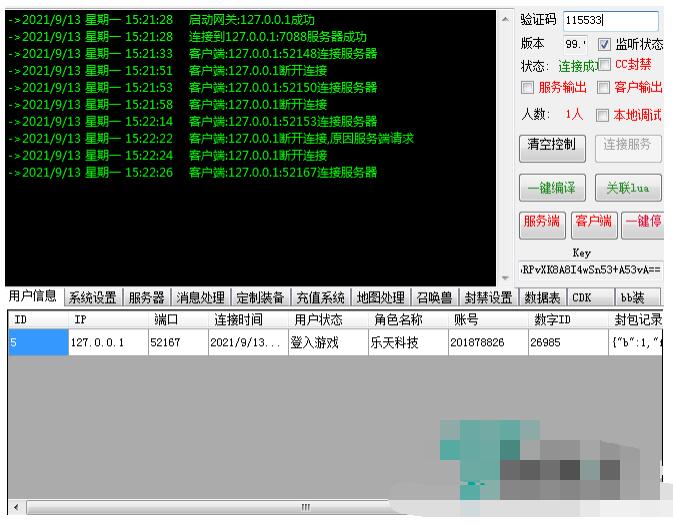Screen dimensions: 673x525
Task: Select the 封禁设置 tab
Action: [x=488, y=298]
